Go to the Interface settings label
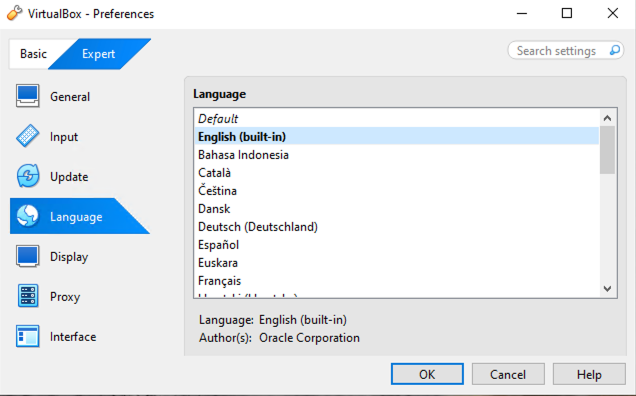 point(73,337)
